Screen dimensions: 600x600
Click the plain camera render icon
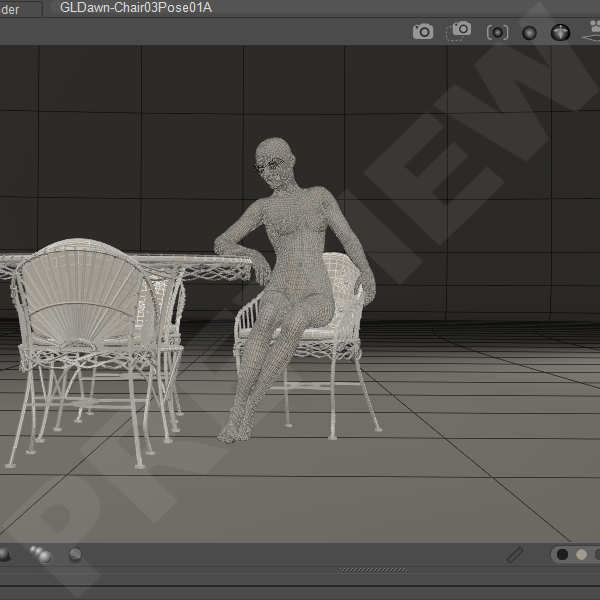pyautogui.click(x=423, y=32)
